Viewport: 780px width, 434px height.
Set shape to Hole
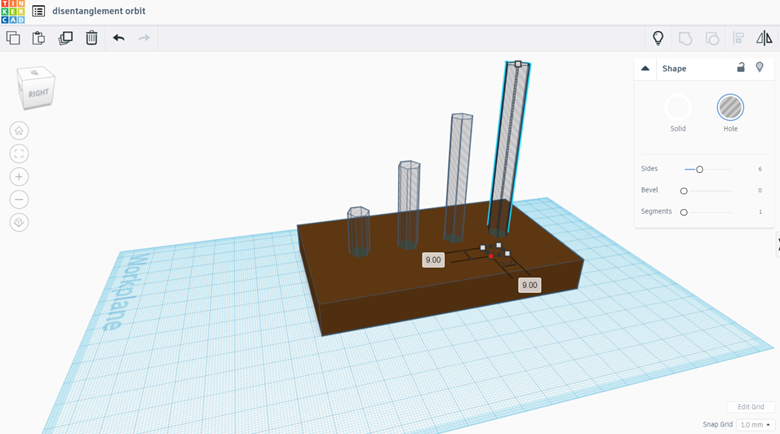pyautogui.click(x=730, y=107)
